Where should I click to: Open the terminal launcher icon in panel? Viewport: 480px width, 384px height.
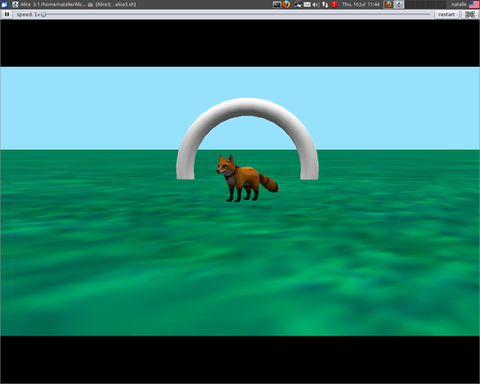click(277, 4)
